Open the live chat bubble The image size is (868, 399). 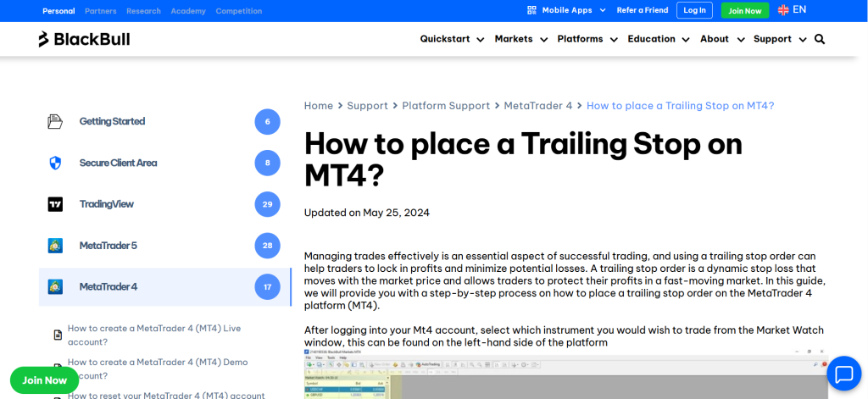843,374
